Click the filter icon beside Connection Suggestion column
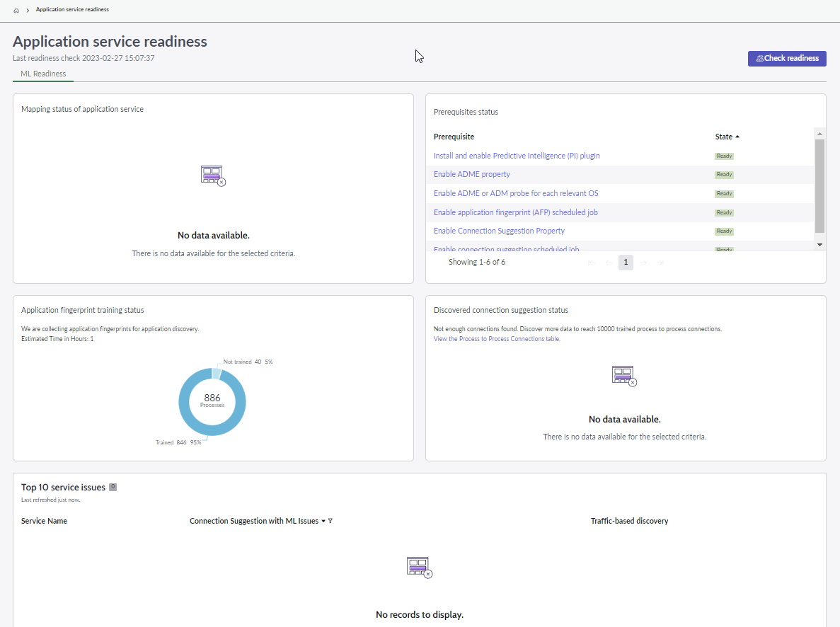 (x=330, y=521)
